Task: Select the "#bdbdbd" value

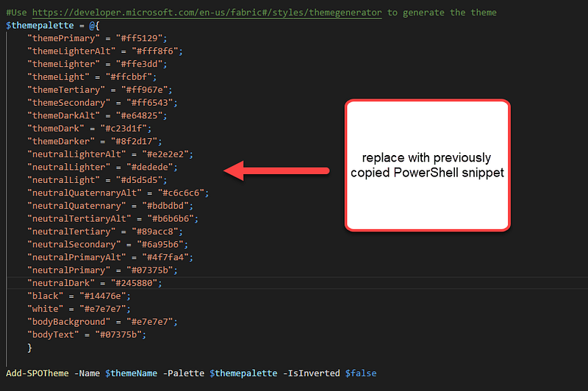Action: tap(165, 206)
